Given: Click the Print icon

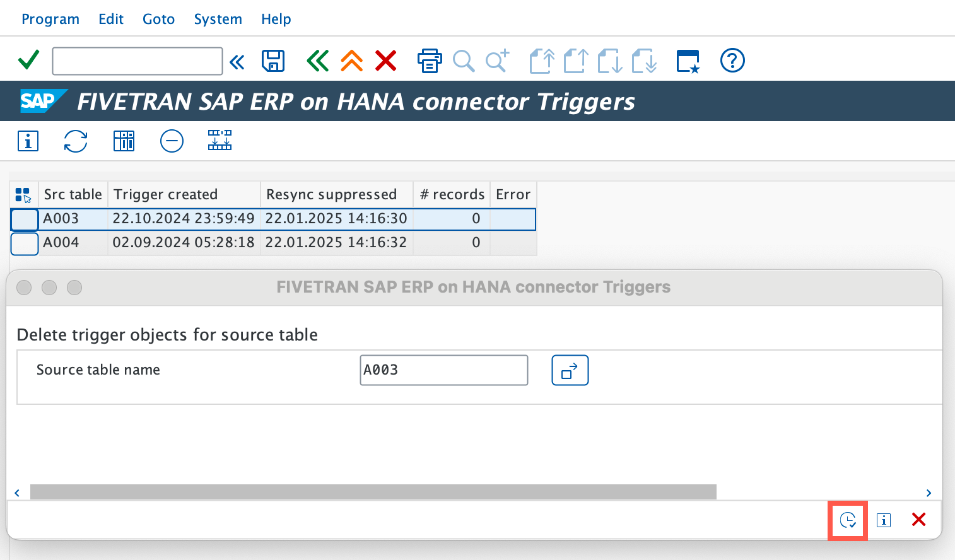Looking at the screenshot, I should (430, 61).
